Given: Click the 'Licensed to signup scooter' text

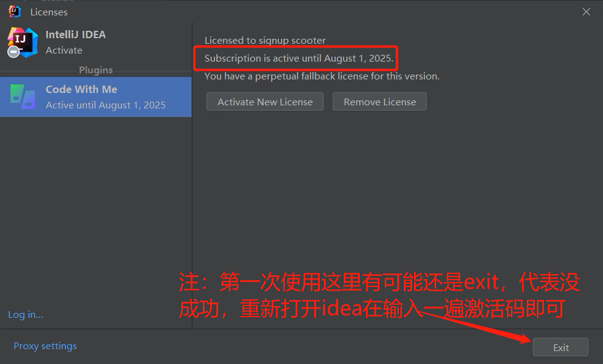Looking at the screenshot, I should [265, 41].
